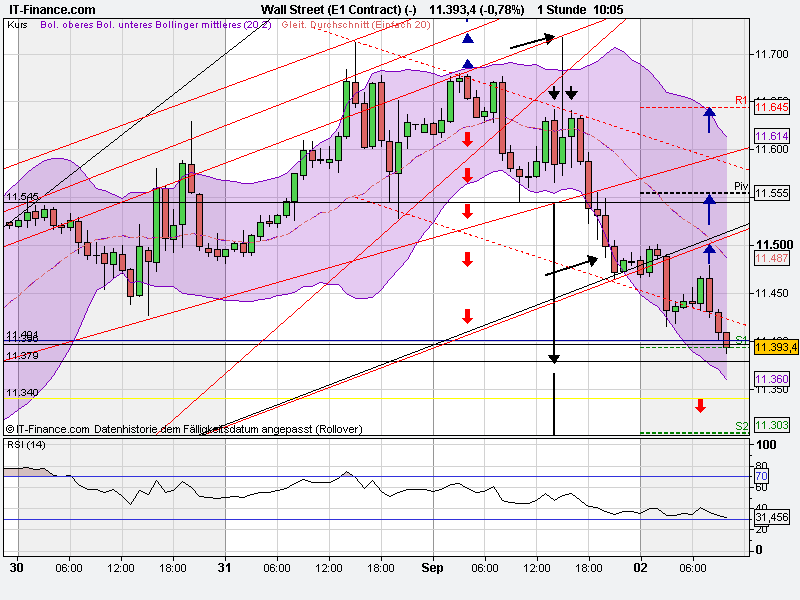Select the diagonal black trend arrow annotation

[x=572, y=265]
